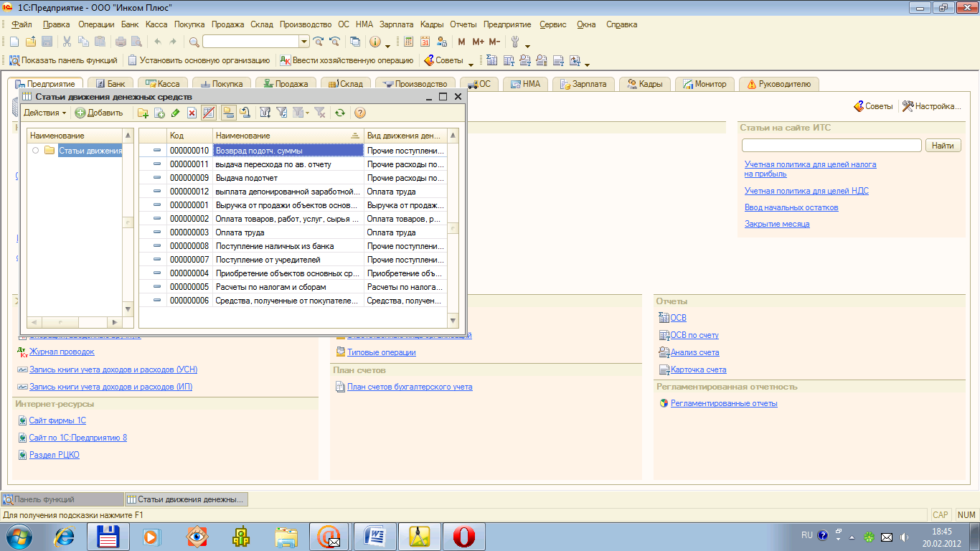This screenshot has width=980, height=551.
Task: Click the ИТС site search input field
Action: click(x=831, y=146)
